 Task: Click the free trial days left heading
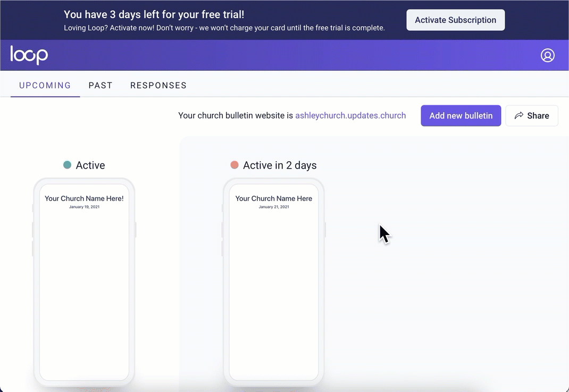[x=154, y=14]
